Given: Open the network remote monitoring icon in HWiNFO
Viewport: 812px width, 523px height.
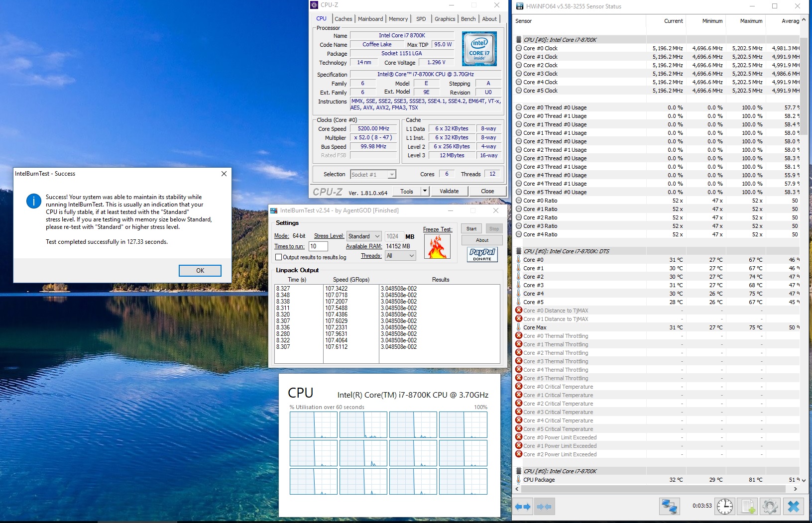Looking at the screenshot, I should [670, 507].
